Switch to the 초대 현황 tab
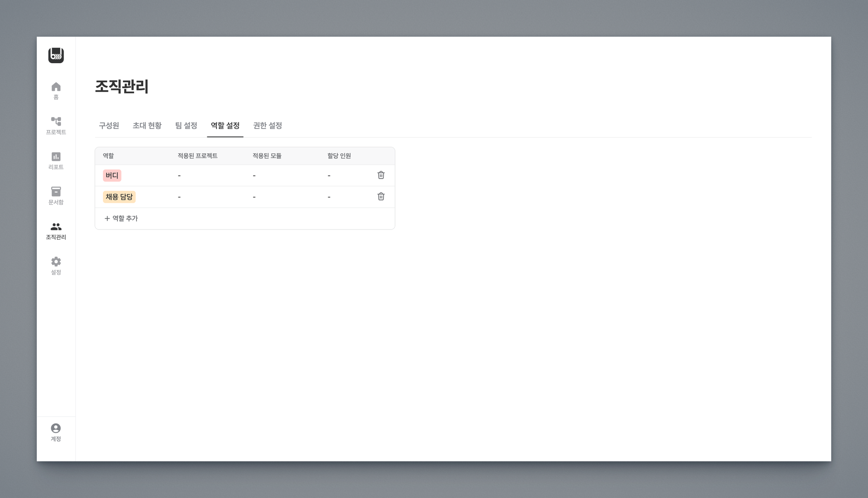868x498 pixels. [x=147, y=126]
